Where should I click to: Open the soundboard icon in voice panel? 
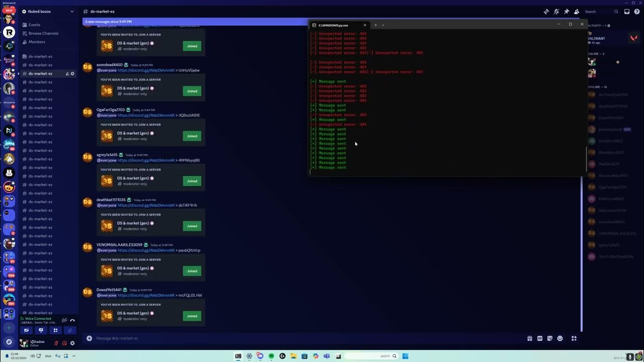point(70,330)
